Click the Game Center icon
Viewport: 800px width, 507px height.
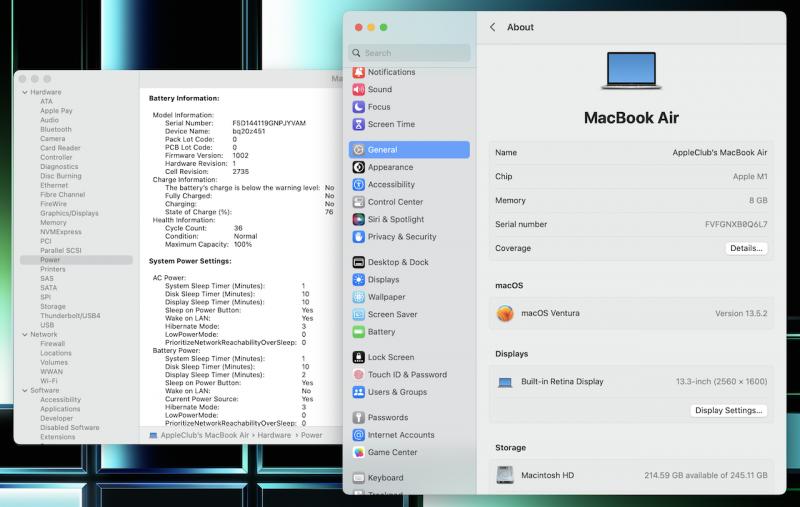click(x=359, y=452)
